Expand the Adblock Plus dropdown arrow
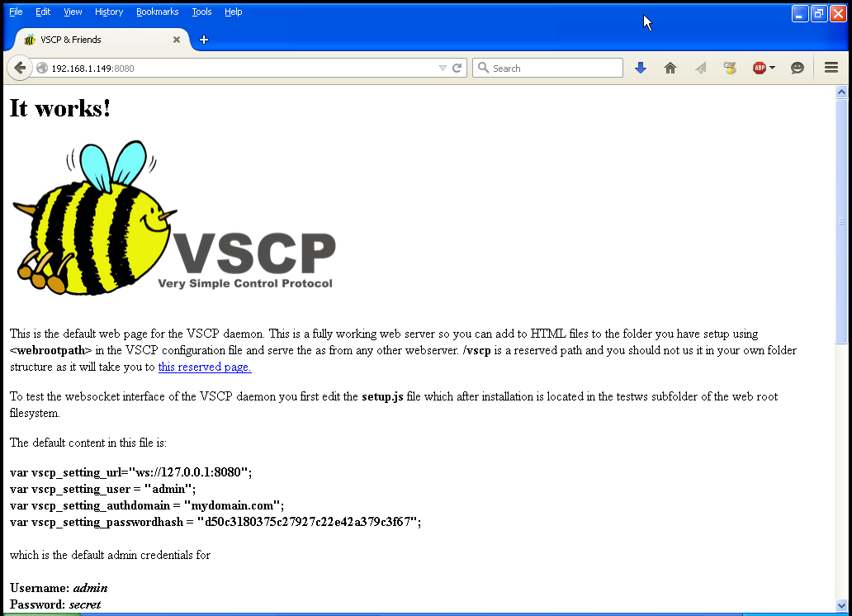Image resolution: width=852 pixels, height=616 pixels. coord(773,69)
